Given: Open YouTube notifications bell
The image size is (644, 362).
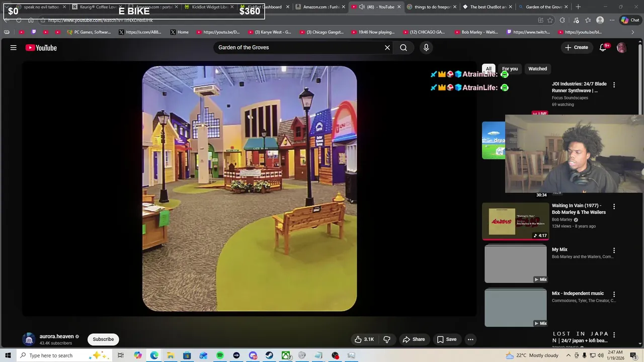Looking at the screenshot, I should (603, 47).
